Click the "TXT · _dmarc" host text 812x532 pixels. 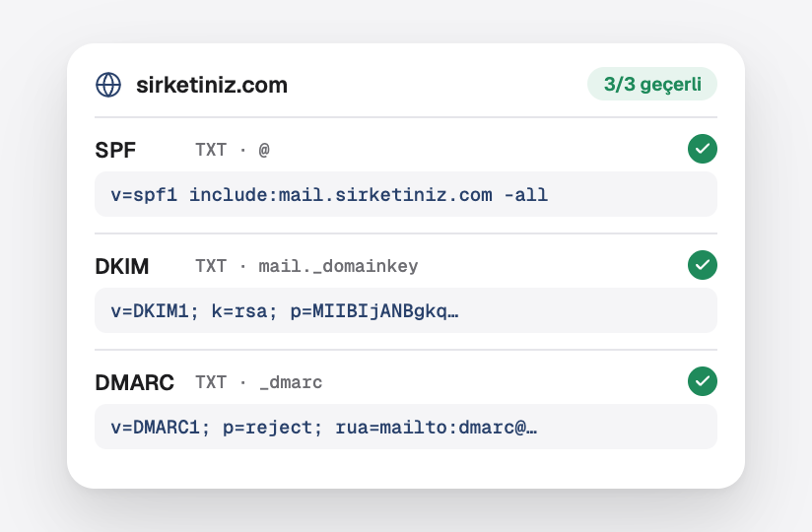259,382
